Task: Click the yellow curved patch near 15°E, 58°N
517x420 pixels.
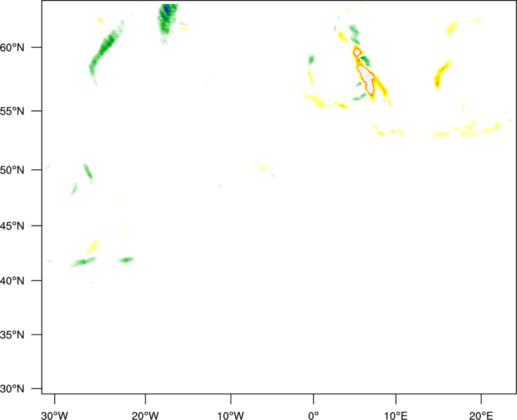Action: click(442, 72)
